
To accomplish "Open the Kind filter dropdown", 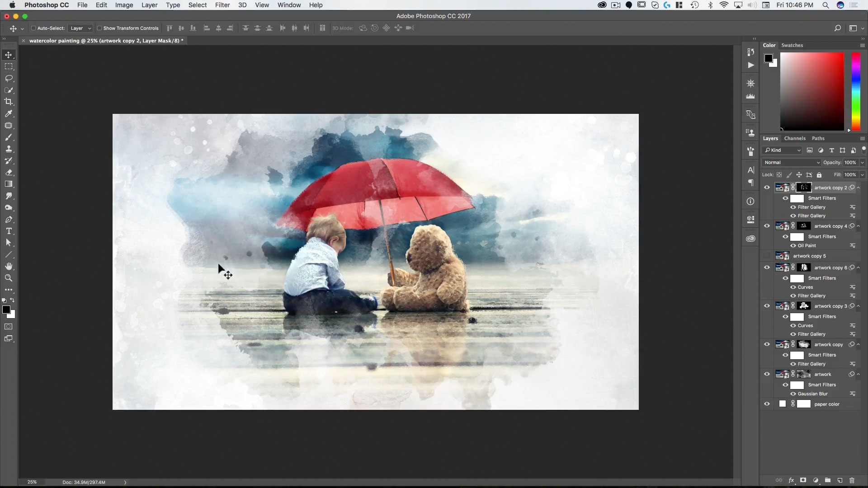I will [782, 150].
